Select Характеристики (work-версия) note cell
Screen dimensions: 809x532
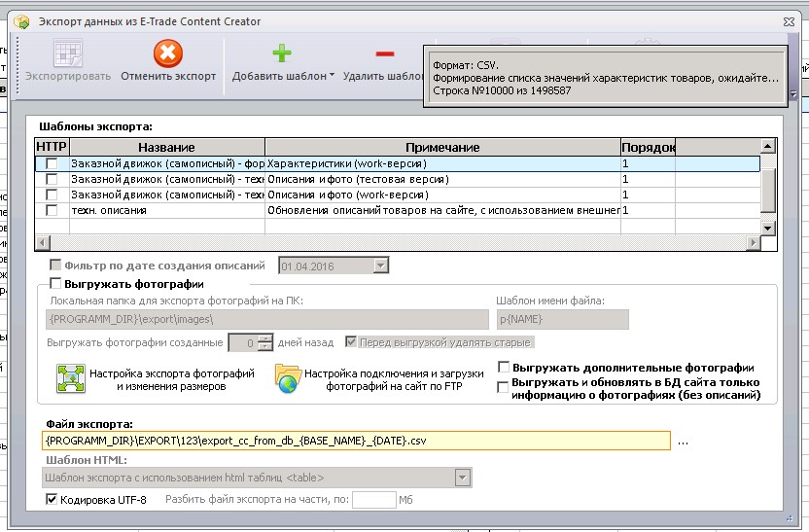pos(442,163)
